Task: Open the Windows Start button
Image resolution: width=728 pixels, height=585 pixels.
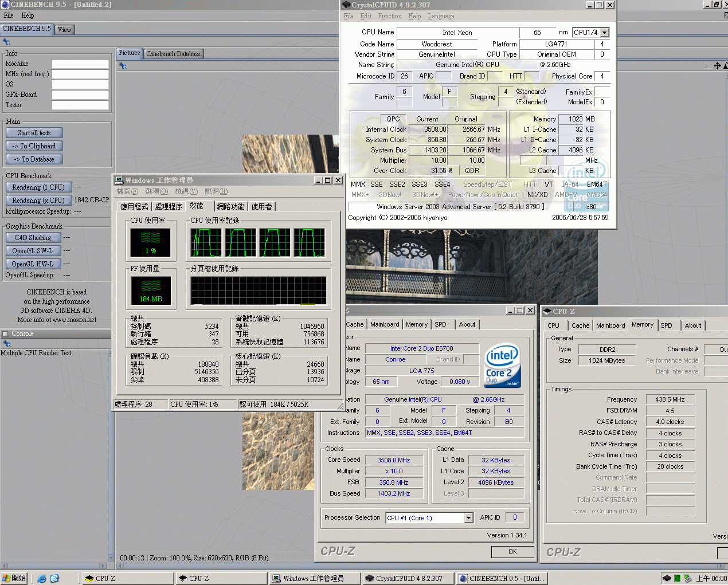Action: (14, 579)
